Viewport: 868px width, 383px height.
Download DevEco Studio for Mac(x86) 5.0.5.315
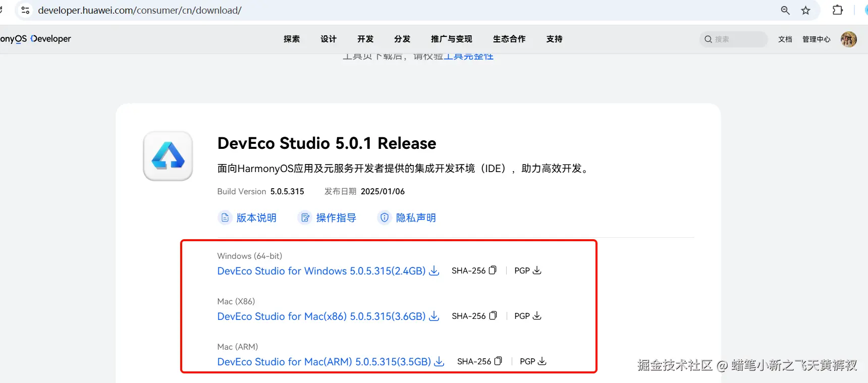(321, 316)
